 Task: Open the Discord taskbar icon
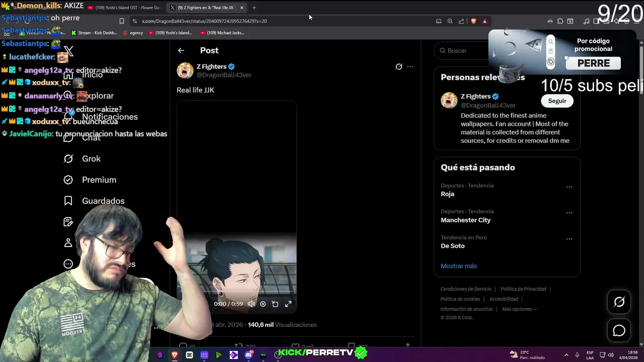249,355
